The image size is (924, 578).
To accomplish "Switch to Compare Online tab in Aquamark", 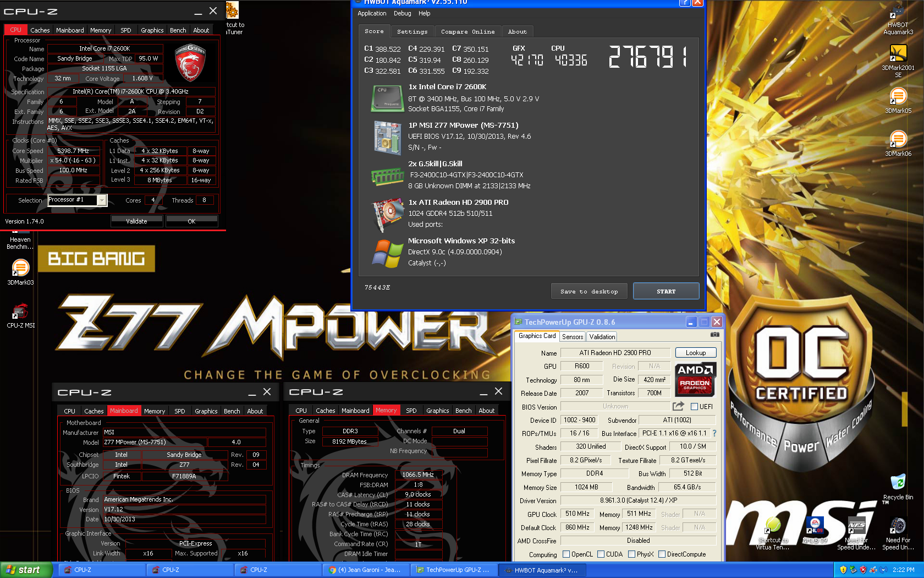I will (x=468, y=31).
